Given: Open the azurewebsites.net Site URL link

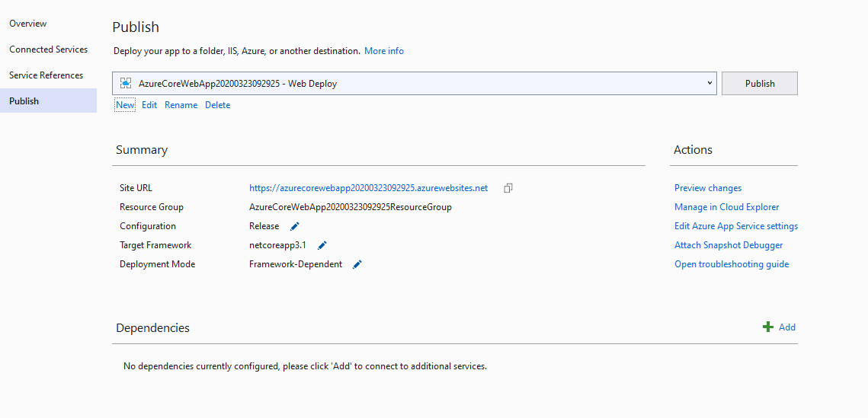Looking at the screenshot, I should click(x=369, y=188).
